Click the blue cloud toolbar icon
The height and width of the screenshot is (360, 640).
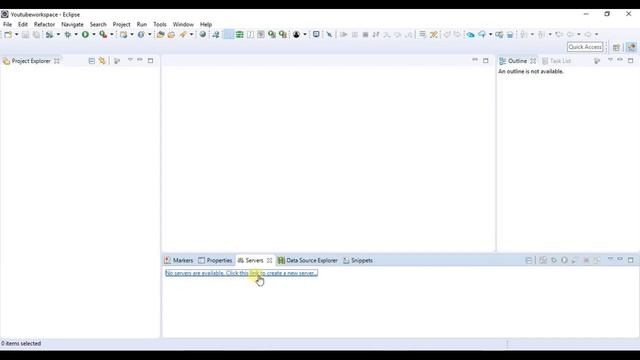point(471,35)
